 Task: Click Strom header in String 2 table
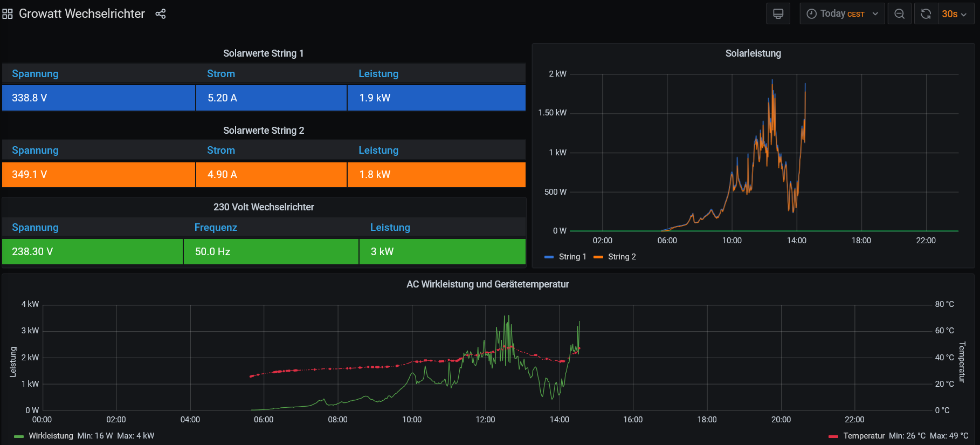click(x=221, y=150)
